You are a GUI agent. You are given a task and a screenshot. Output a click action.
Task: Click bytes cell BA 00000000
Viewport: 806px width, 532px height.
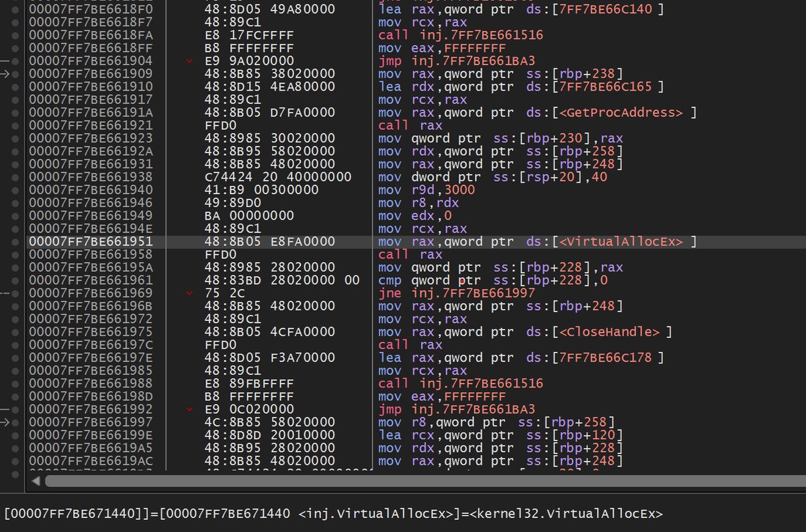point(249,216)
